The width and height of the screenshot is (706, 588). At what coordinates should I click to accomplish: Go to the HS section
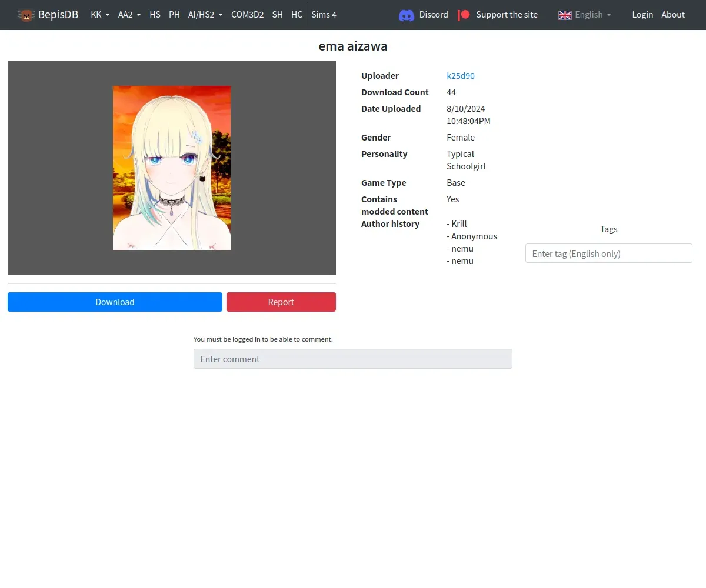pyautogui.click(x=155, y=15)
